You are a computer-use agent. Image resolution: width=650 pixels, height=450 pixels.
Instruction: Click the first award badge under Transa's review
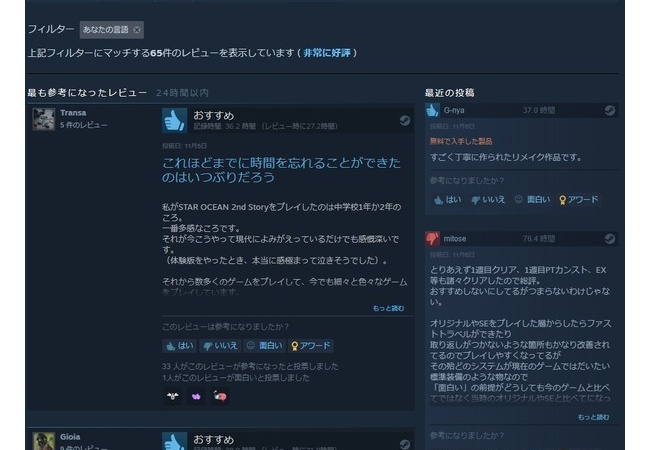click(x=172, y=396)
